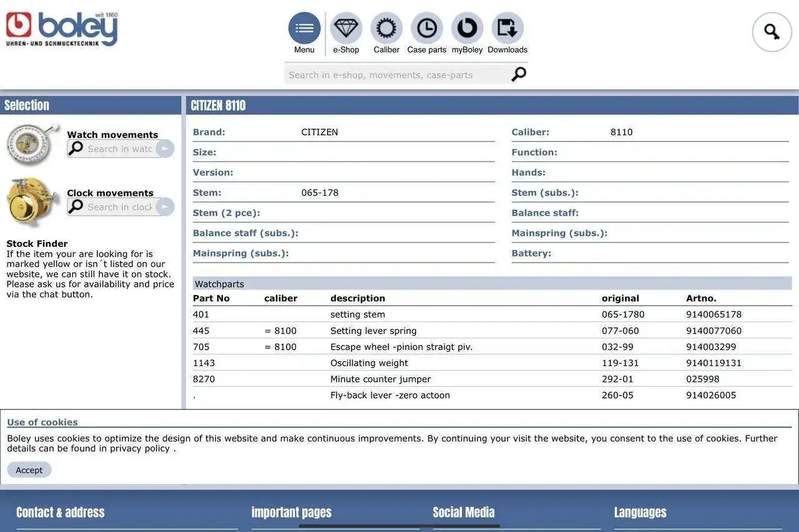Click the 'Contact & address' footer heading

pyautogui.click(x=61, y=513)
